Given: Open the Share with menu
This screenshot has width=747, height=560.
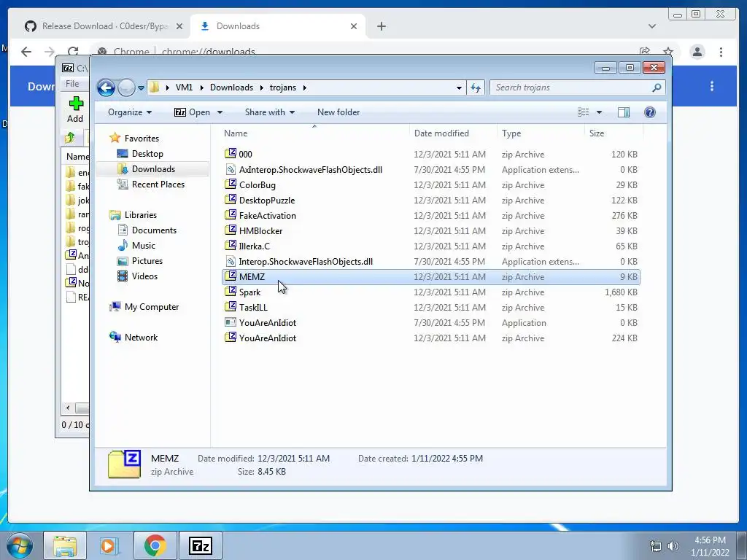Looking at the screenshot, I should click(x=270, y=112).
